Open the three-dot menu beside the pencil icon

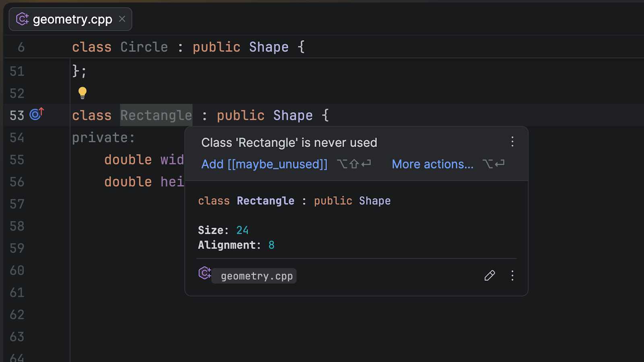coord(512,276)
